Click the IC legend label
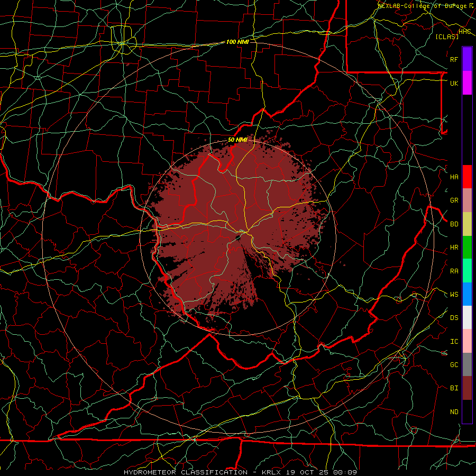 tap(454, 342)
